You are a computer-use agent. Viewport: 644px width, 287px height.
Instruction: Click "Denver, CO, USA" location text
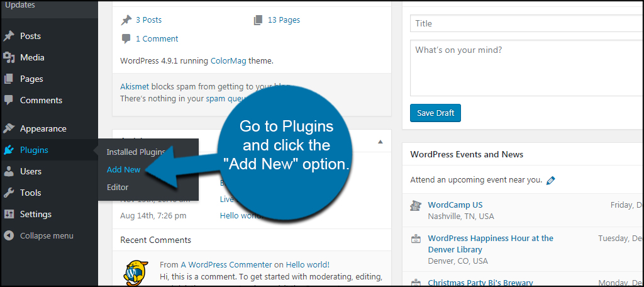458,261
